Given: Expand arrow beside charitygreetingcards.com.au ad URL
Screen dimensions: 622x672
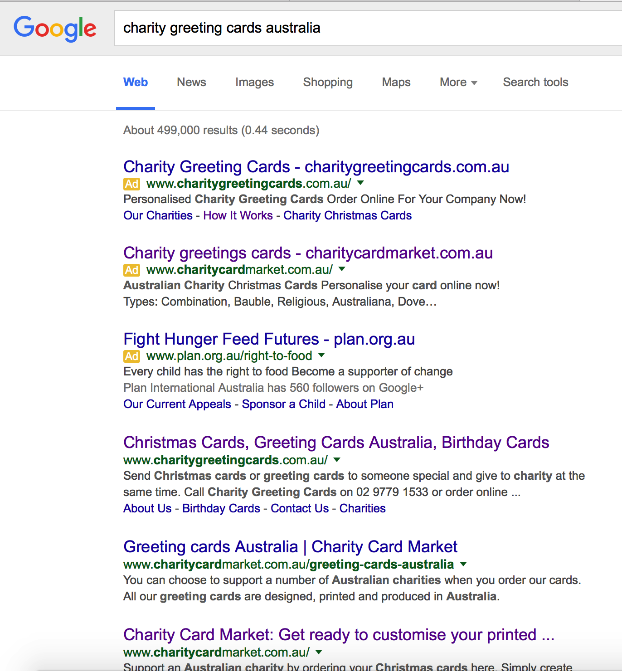Looking at the screenshot, I should tap(361, 183).
